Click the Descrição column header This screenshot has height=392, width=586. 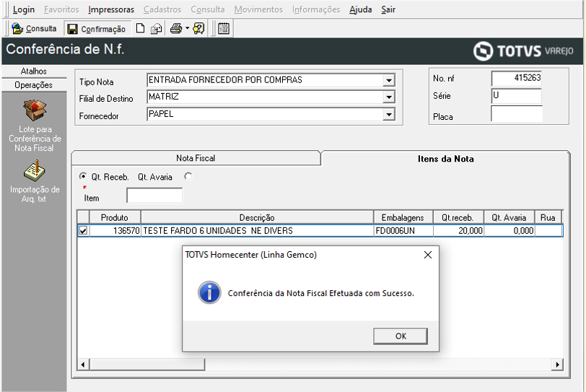(257, 217)
